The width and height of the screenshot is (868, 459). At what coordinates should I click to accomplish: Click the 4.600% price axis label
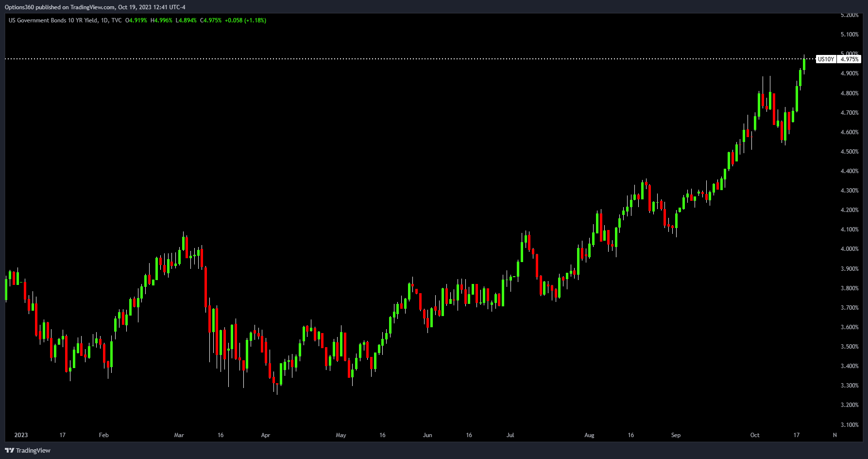click(x=850, y=132)
